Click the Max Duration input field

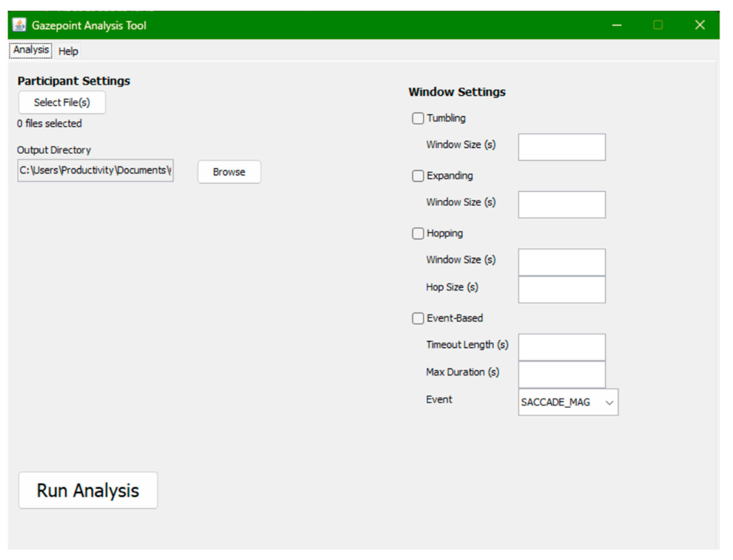562,374
